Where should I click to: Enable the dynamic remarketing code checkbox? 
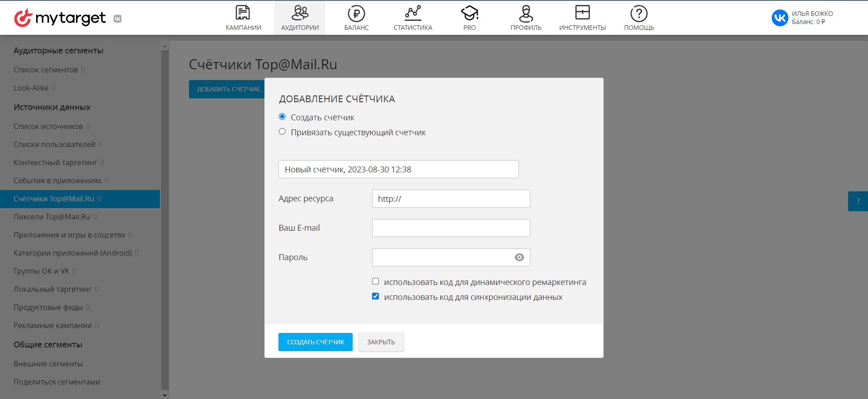pyautogui.click(x=375, y=281)
